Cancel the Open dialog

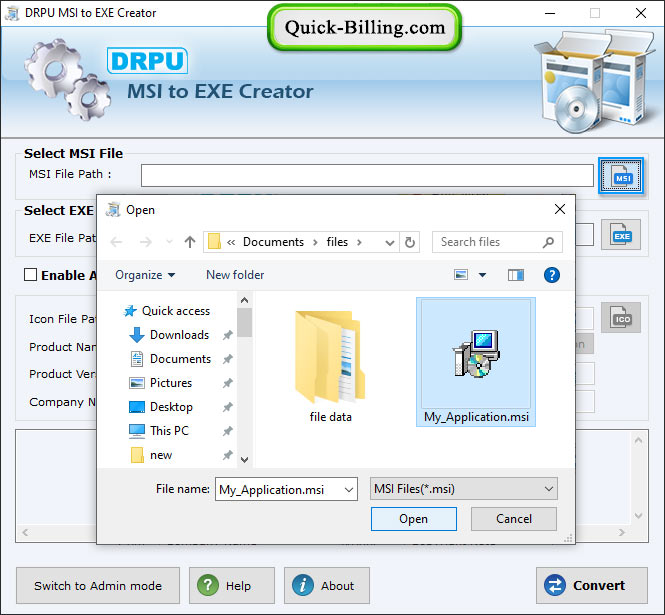[x=514, y=519]
